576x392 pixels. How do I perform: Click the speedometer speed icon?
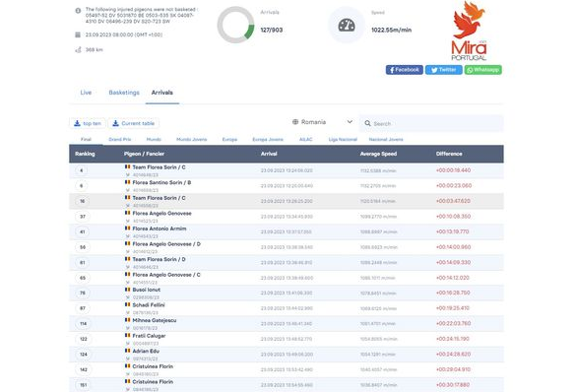pos(347,25)
